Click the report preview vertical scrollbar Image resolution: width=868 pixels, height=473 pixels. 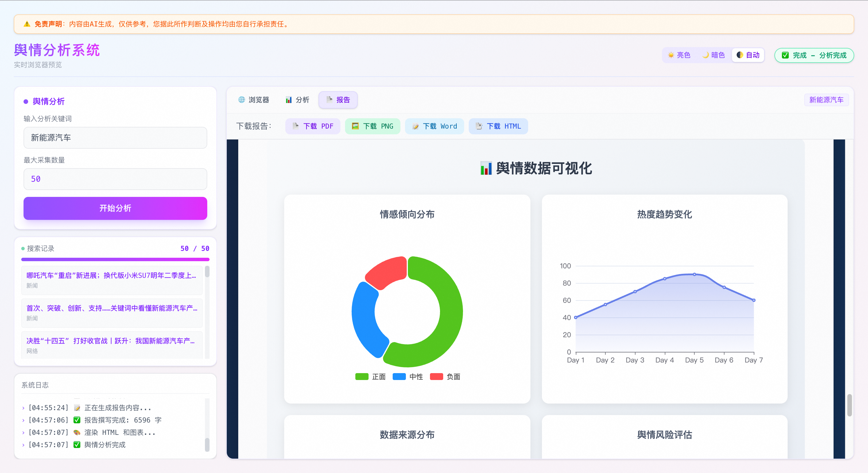[x=849, y=405]
